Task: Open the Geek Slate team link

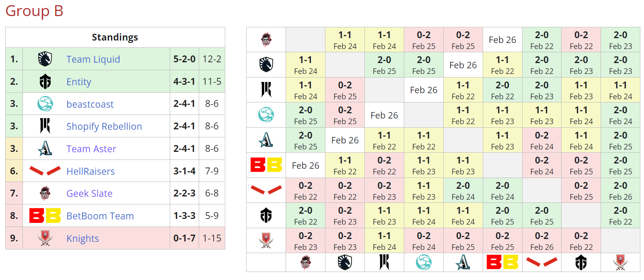Action: tap(89, 194)
